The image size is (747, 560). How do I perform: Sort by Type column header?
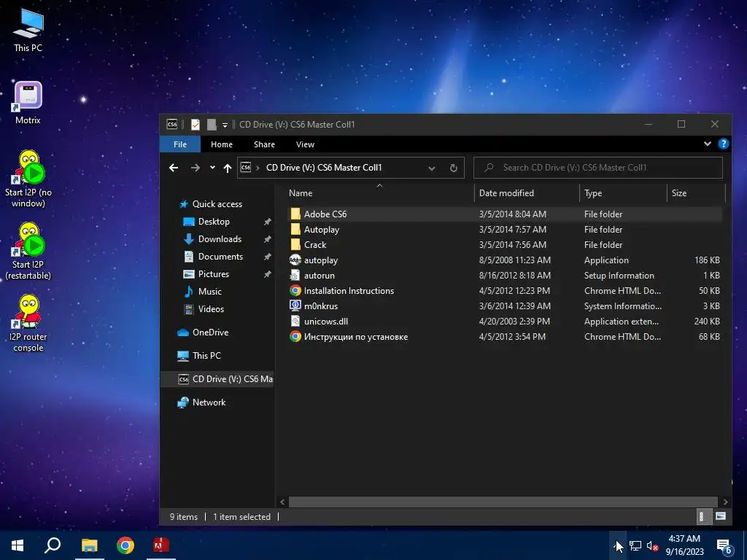coord(623,192)
